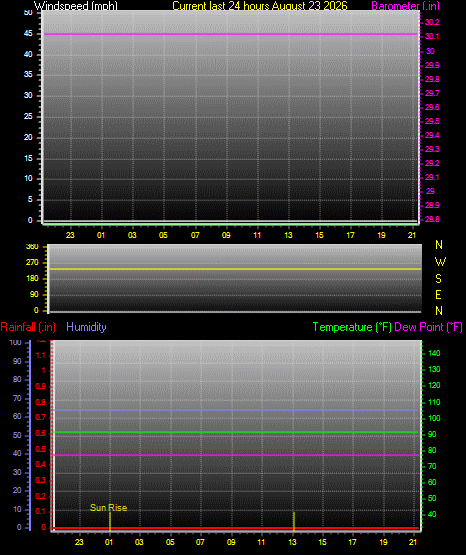This screenshot has height=555, width=466.
Task: Click the red rainfall baseline
Action: (236, 528)
